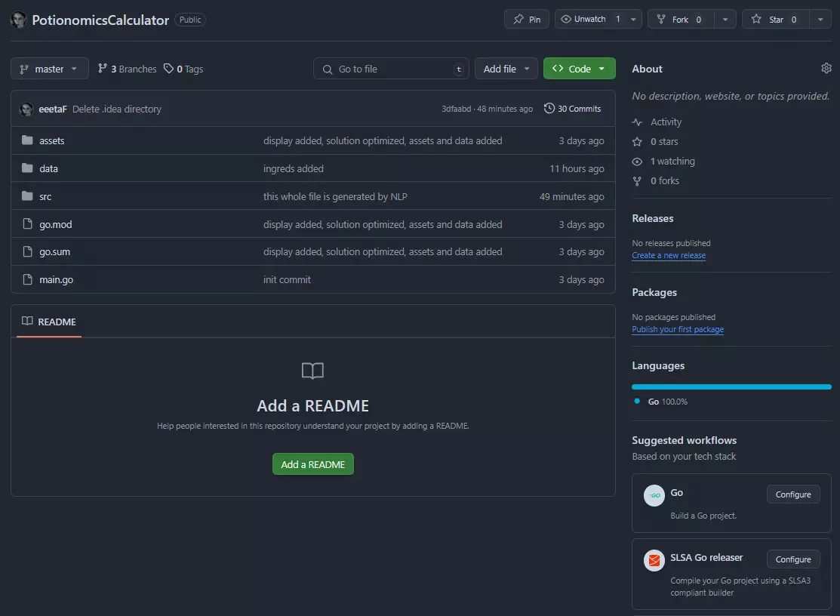This screenshot has width=840, height=616.
Task: Click the Go language progress bar
Action: pos(731,387)
